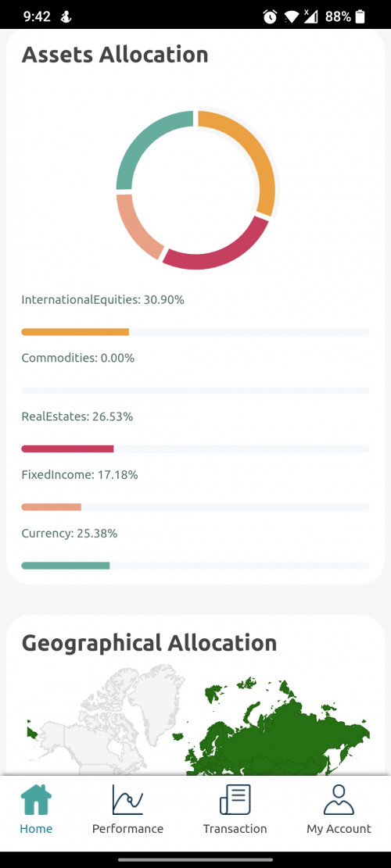Tap the FixedIncome: 17.18% label
This screenshot has width=391, height=868.
(x=80, y=475)
